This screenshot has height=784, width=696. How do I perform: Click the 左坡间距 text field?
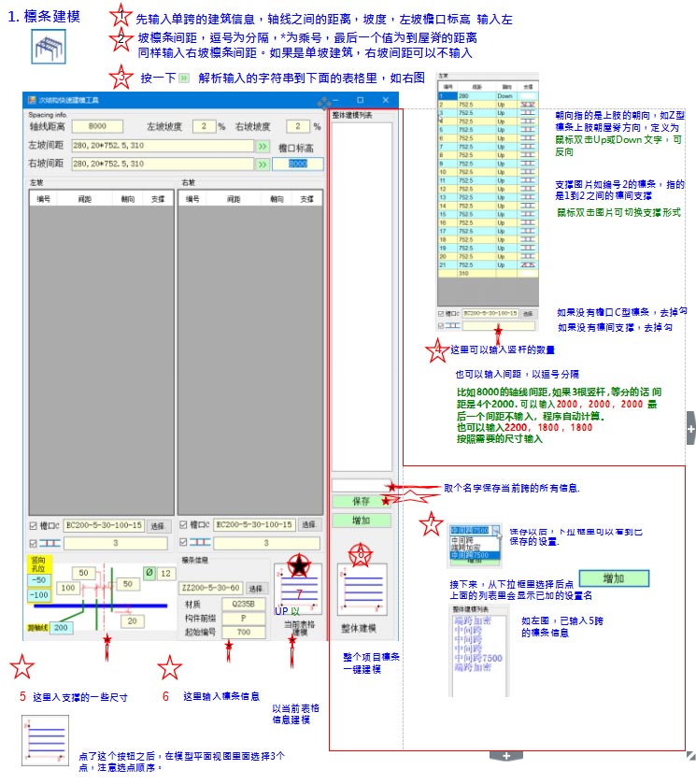click(163, 146)
